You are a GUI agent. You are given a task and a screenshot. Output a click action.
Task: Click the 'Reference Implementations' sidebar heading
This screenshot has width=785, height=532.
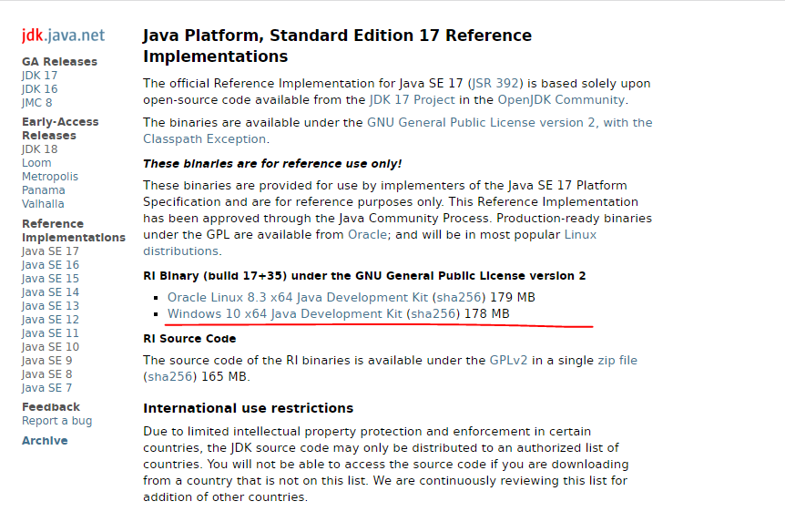(x=74, y=230)
